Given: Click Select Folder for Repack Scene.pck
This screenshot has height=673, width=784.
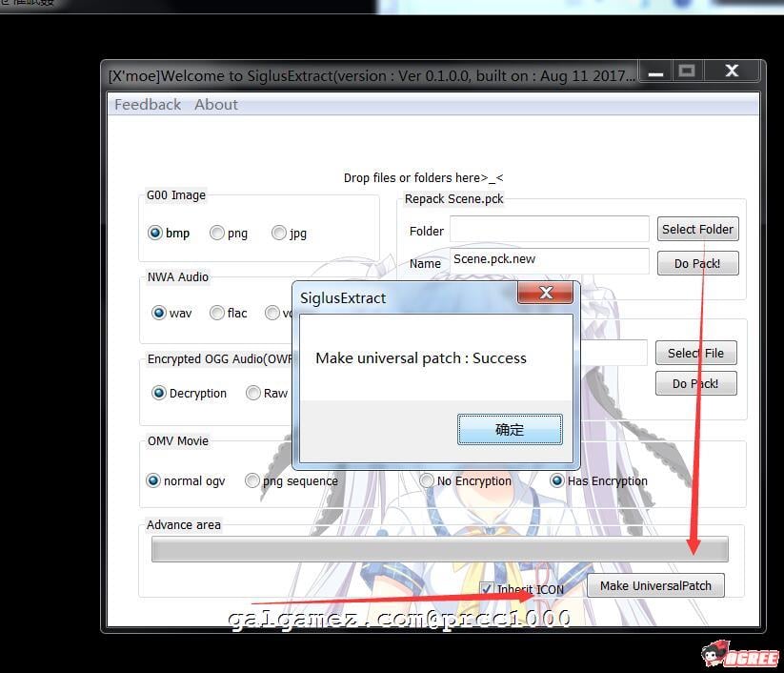Looking at the screenshot, I should (x=697, y=229).
